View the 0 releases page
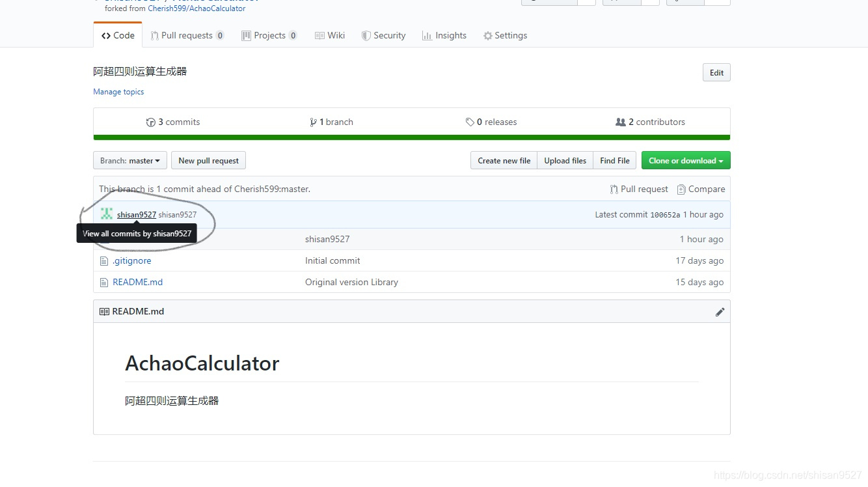This screenshot has width=868, height=487. click(491, 122)
